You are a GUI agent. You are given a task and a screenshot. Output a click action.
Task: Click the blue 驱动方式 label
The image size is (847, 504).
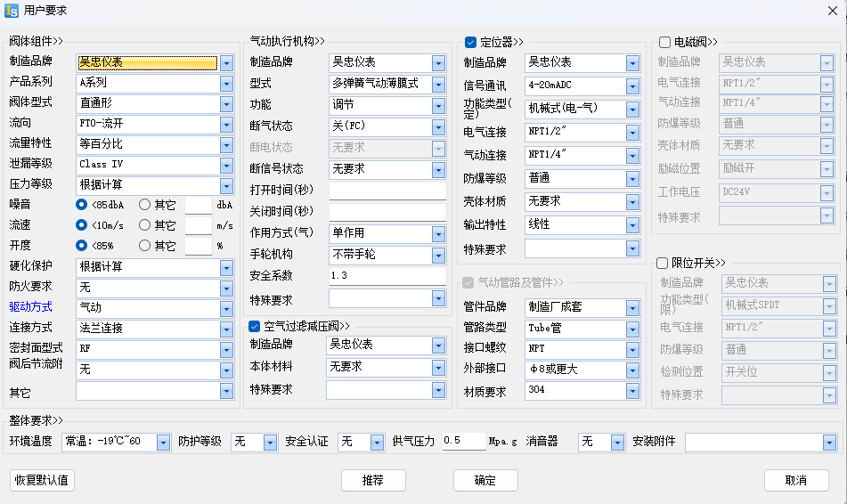click(31, 307)
